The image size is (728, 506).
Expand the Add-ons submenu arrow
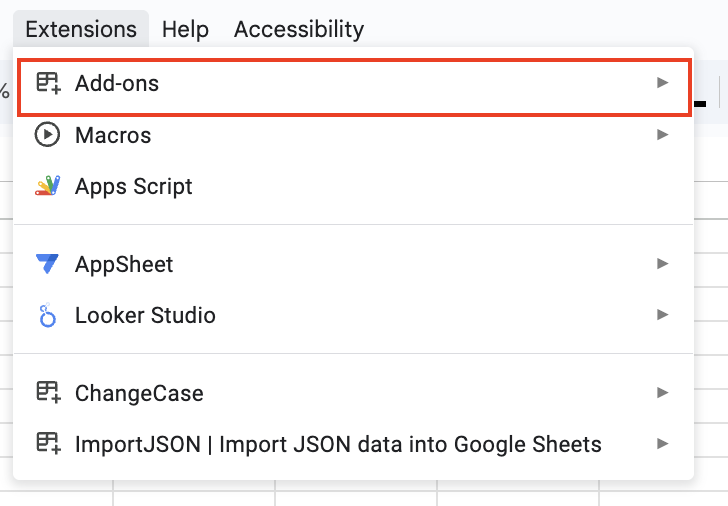coord(662,83)
